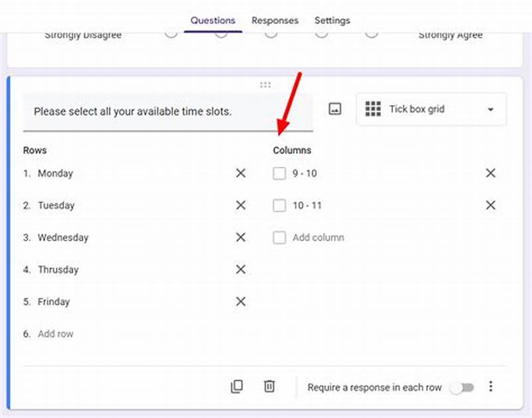Switch to the Responses tab
This screenshot has width=532, height=418.
[275, 21]
